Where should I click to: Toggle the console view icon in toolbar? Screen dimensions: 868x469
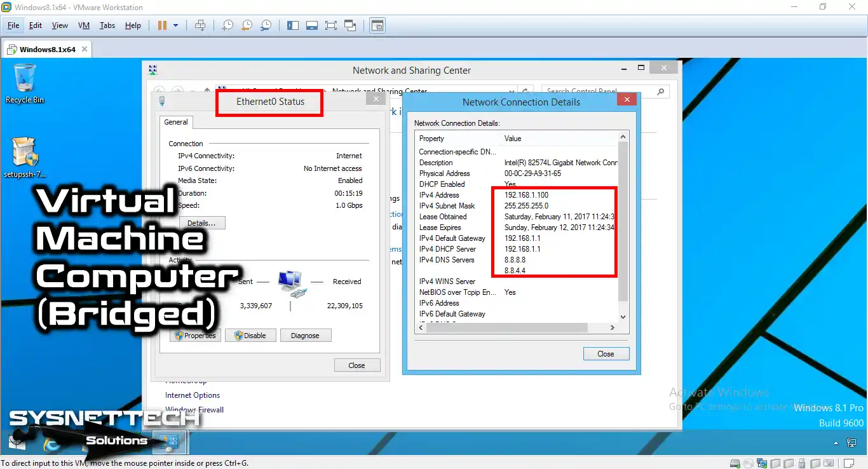[377, 25]
